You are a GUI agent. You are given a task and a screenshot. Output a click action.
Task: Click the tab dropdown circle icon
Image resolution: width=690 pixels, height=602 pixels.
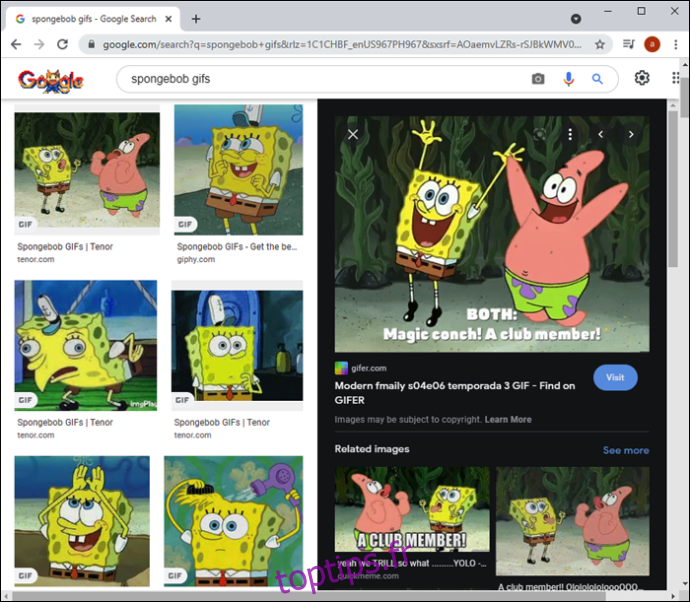point(576,19)
